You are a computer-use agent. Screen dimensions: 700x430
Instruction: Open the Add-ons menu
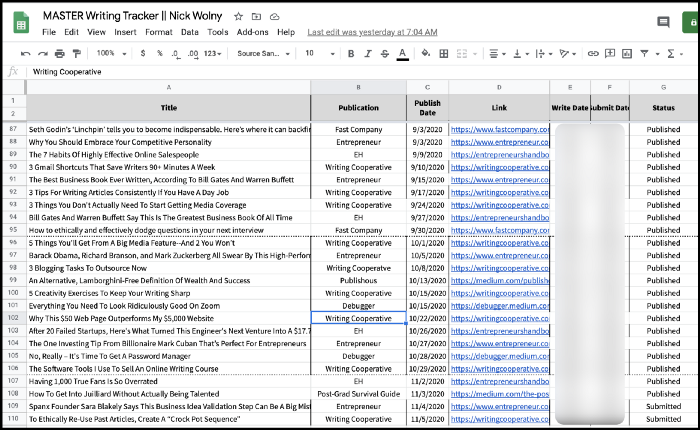[253, 32]
